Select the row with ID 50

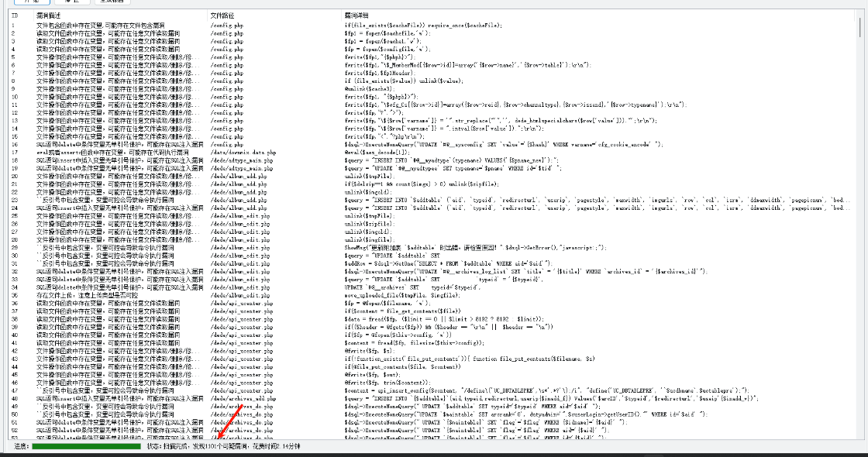432,414
